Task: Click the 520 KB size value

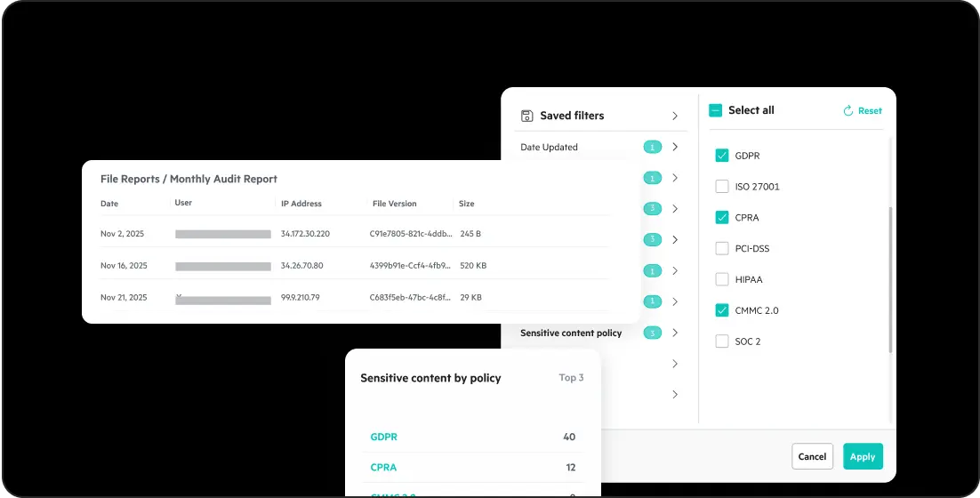Action: tap(473, 266)
